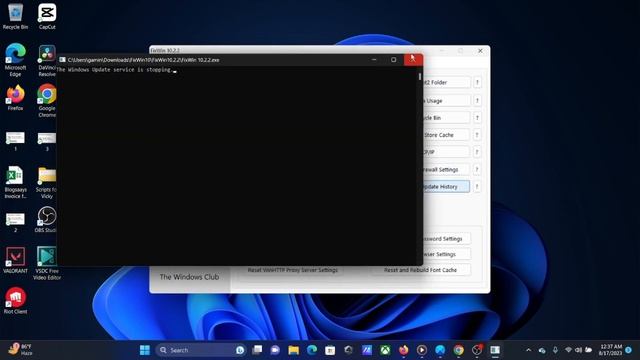This screenshot has height=360, width=640.
Task: Click the console window's title bar icon
Action: (x=62, y=60)
